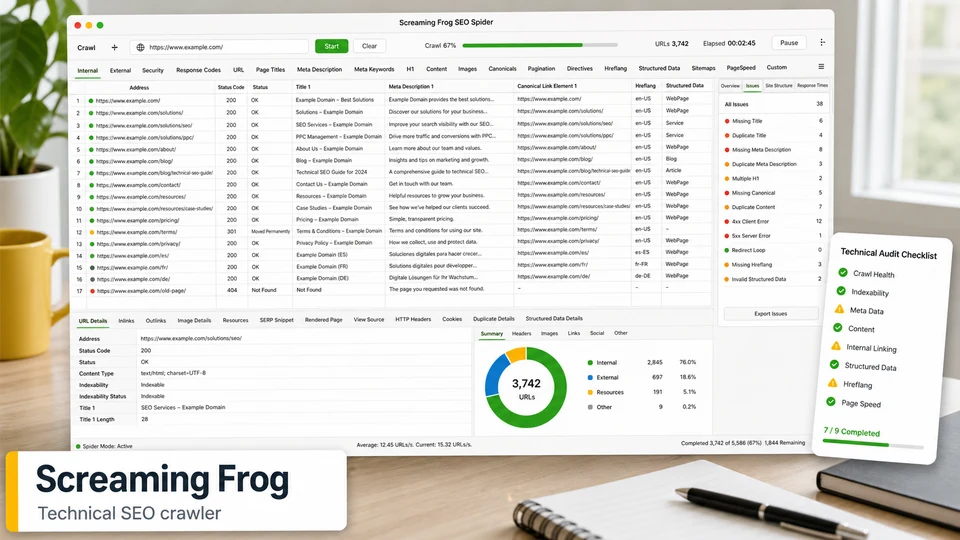Click the Indexability Status value in URL Details
This screenshot has height=540, width=960.
tap(152, 397)
